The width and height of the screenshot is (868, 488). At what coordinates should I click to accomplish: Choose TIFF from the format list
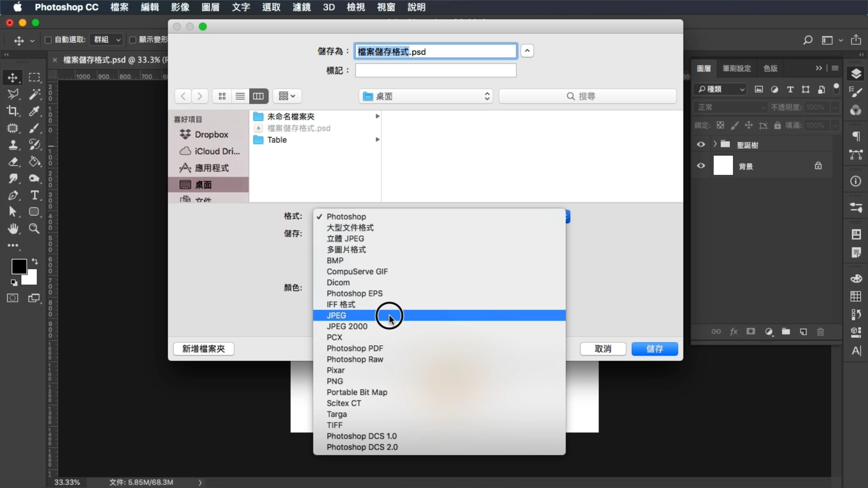click(x=439, y=425)
